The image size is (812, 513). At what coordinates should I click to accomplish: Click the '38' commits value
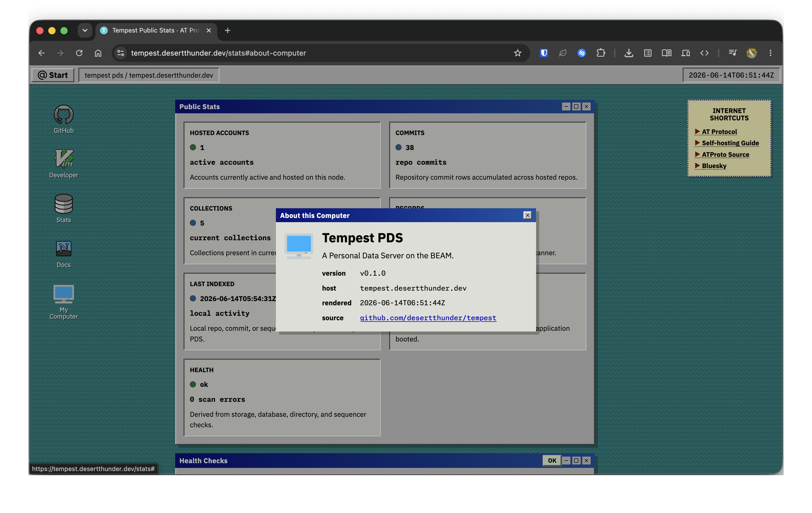click(410, 147)
